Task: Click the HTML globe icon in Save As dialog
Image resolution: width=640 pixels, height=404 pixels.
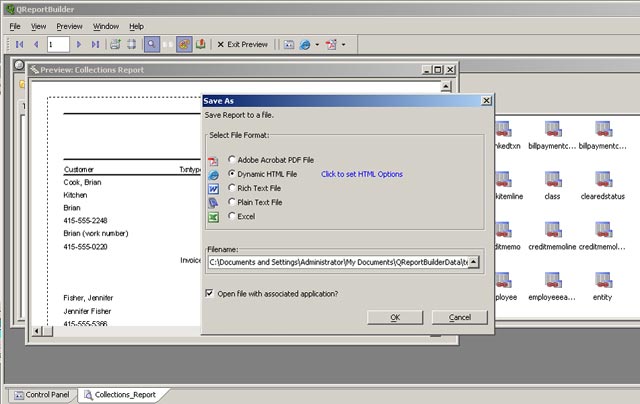Action: click(213, 175)
